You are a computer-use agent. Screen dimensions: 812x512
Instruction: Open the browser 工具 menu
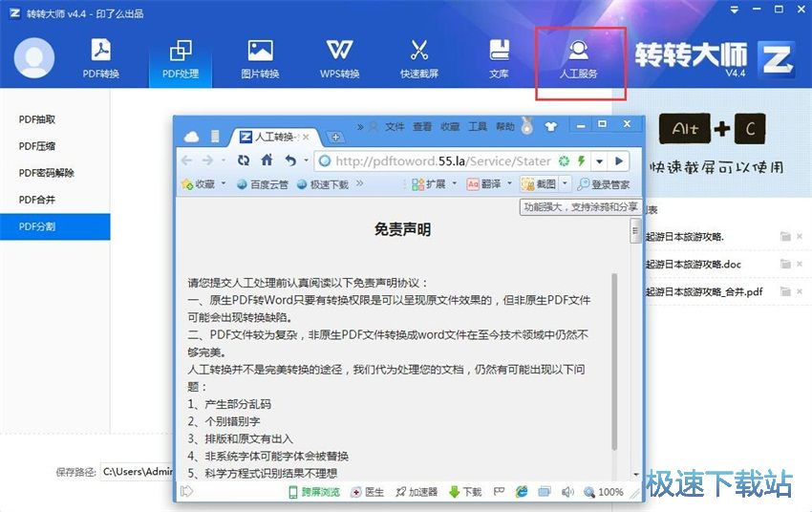478,126
